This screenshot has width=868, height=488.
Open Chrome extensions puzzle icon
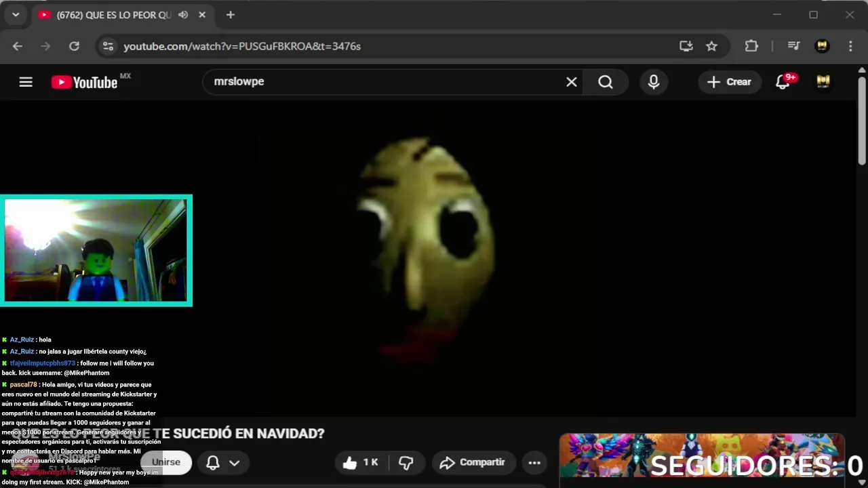(x=751, y=46)
